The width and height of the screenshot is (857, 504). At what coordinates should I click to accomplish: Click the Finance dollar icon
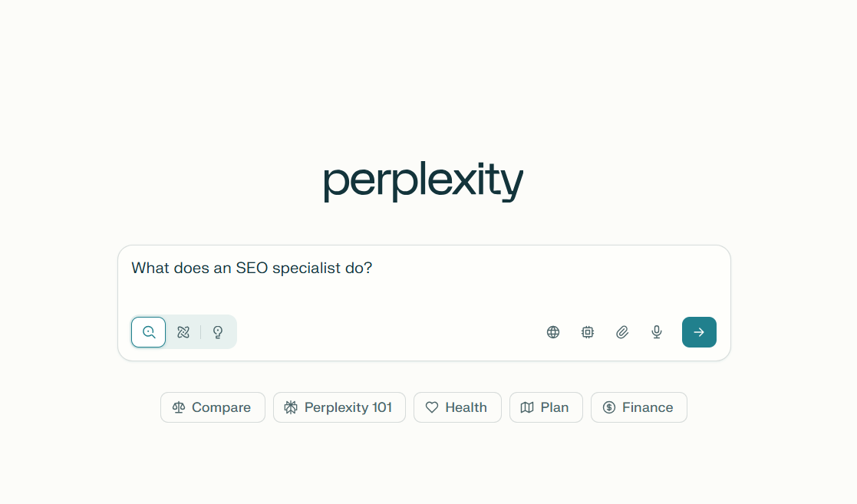click(x=608, y=407)
